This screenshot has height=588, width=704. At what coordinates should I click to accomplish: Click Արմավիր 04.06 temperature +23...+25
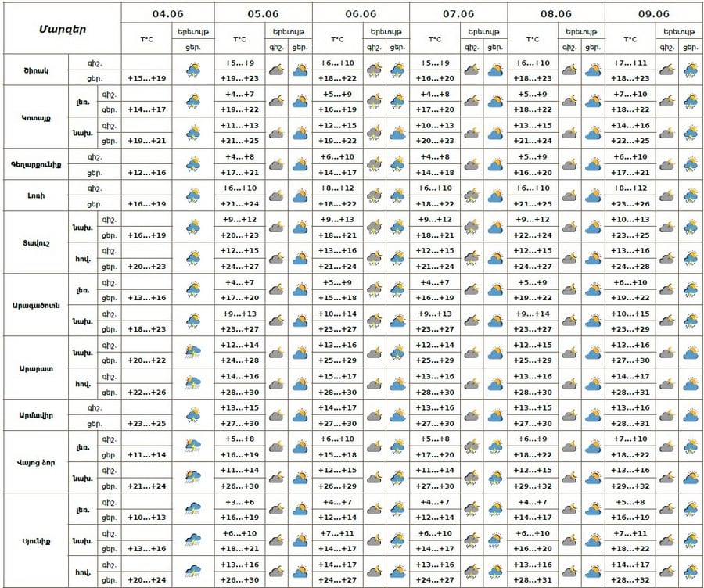click(x=147, y=423)
